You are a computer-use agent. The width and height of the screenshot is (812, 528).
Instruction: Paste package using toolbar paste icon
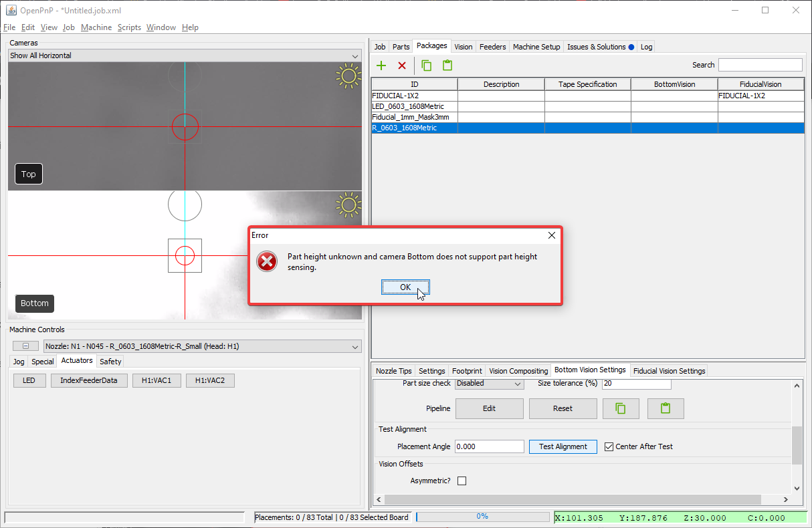(447, 65)
